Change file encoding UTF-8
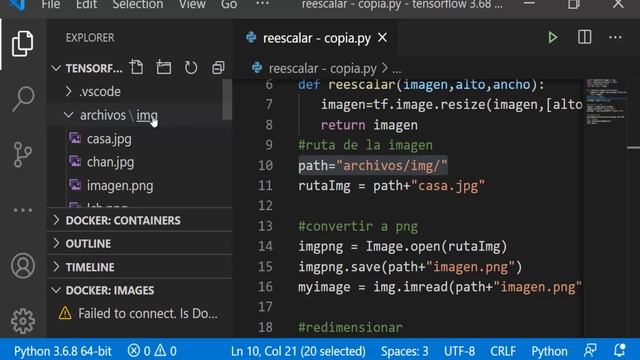The width and height of the screenshot is (640, 360). (459, 351)
